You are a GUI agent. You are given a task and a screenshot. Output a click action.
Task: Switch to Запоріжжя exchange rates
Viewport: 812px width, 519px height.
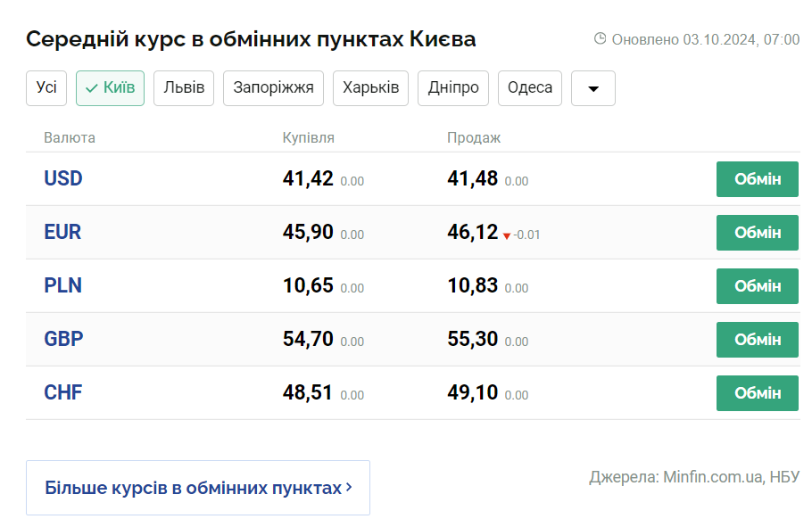pos(273,88)
